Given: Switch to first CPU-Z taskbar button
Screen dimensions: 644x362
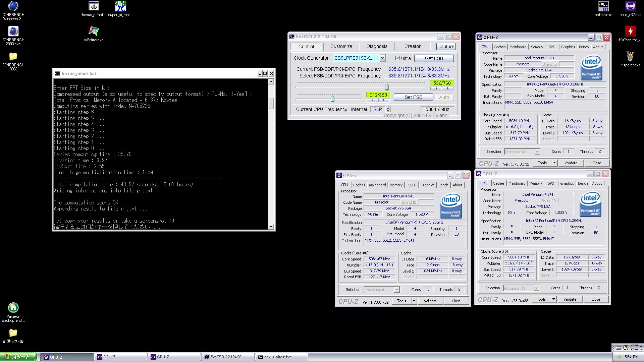Looking at the screenshot, I should (67, 357).
